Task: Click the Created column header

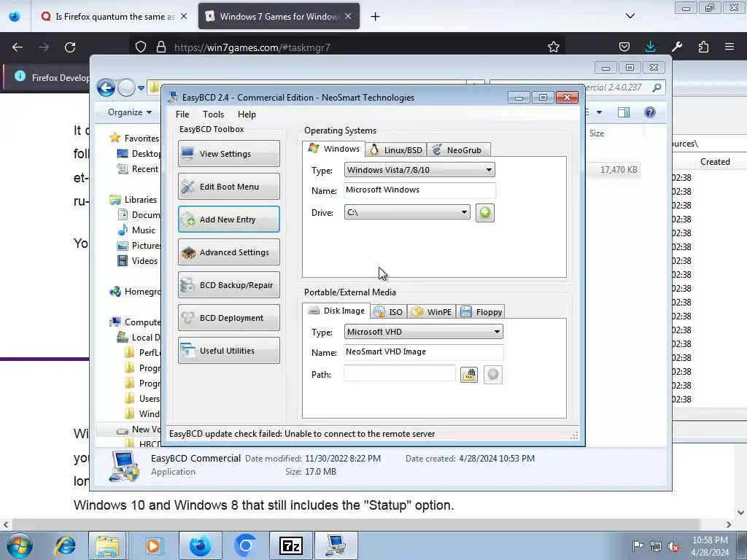Action: click(x=715, y=162)
